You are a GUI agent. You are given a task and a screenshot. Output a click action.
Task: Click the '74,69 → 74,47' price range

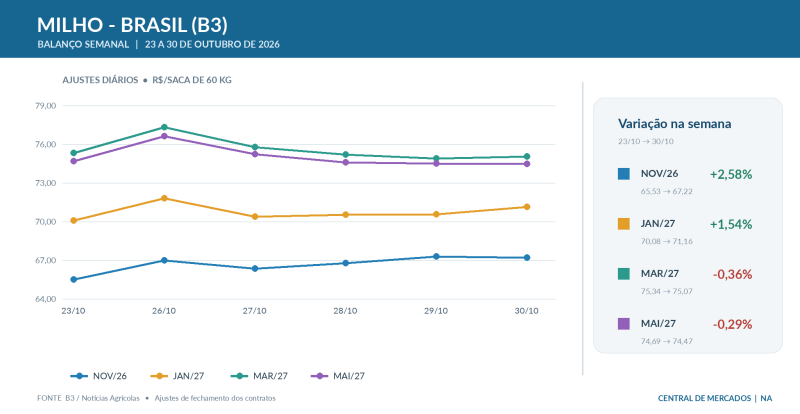point(667,342)
